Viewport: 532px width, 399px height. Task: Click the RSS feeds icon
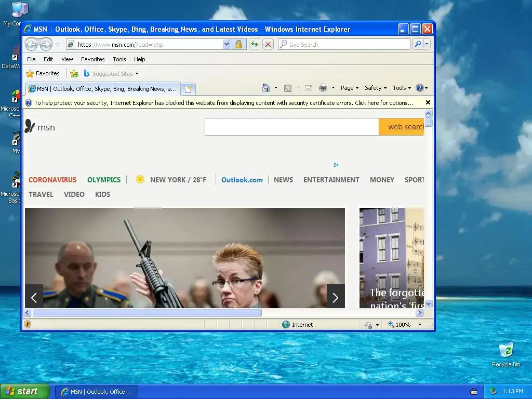tap(288, 88)
